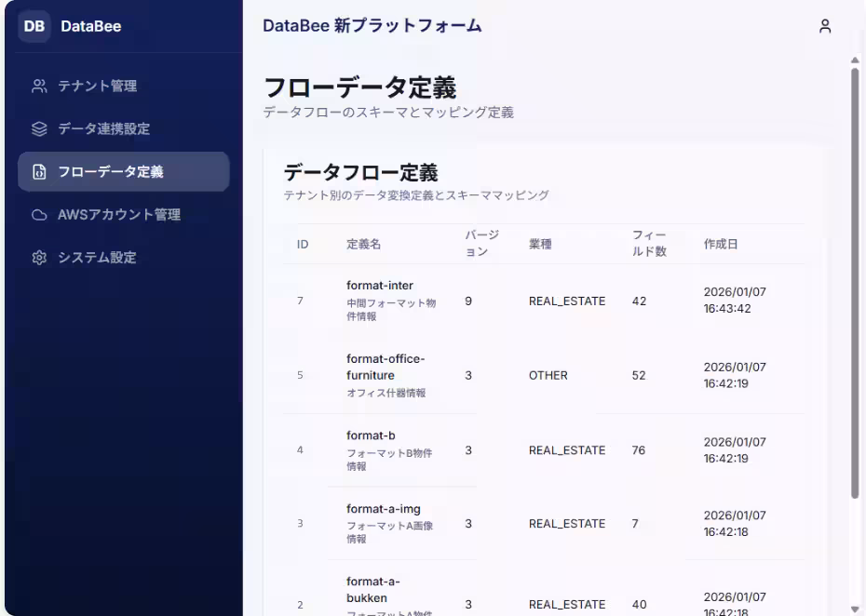
Task: Click REAL_ESTATE in format-inter row
Action: [x=567, y=301]
